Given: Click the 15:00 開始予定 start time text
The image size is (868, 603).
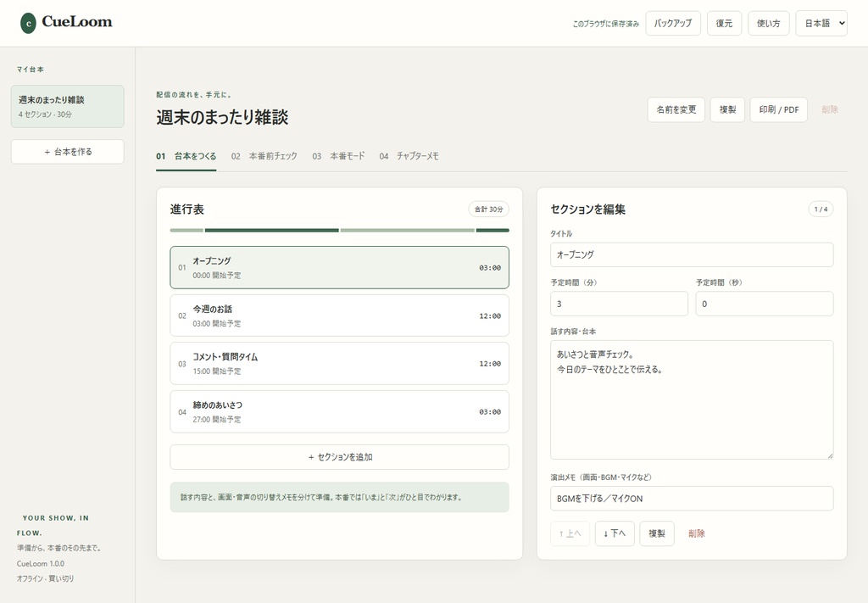Looking at the screenshot, I should [217, 371].
